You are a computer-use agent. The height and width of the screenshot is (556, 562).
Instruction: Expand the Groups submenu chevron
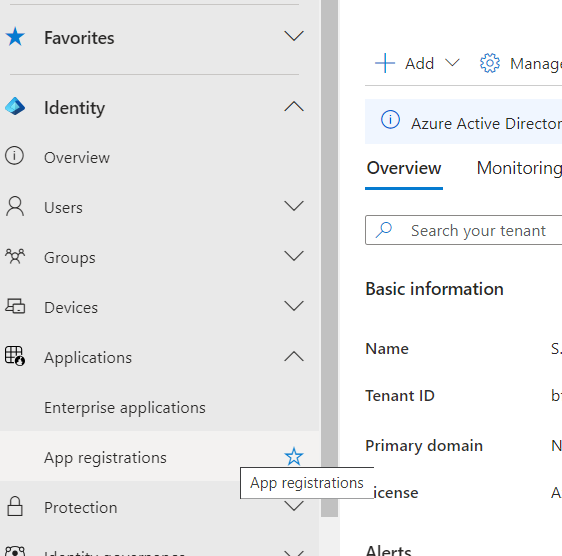click(x=294, y=256)
